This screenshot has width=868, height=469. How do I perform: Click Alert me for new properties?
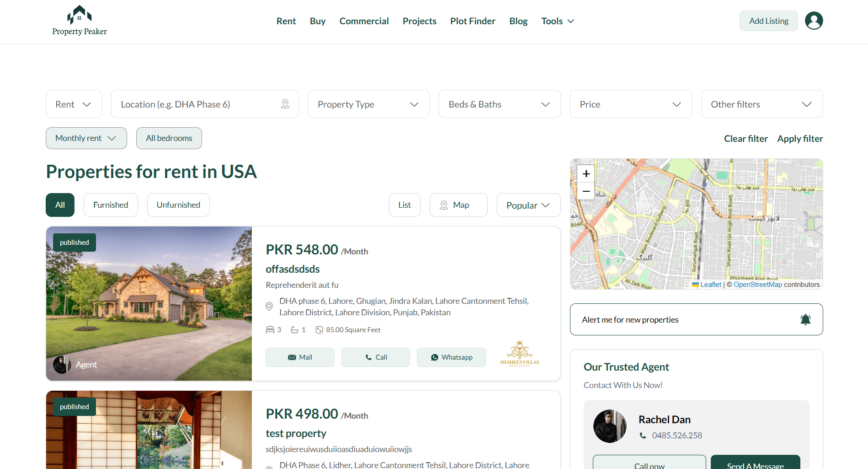point(696,319)
